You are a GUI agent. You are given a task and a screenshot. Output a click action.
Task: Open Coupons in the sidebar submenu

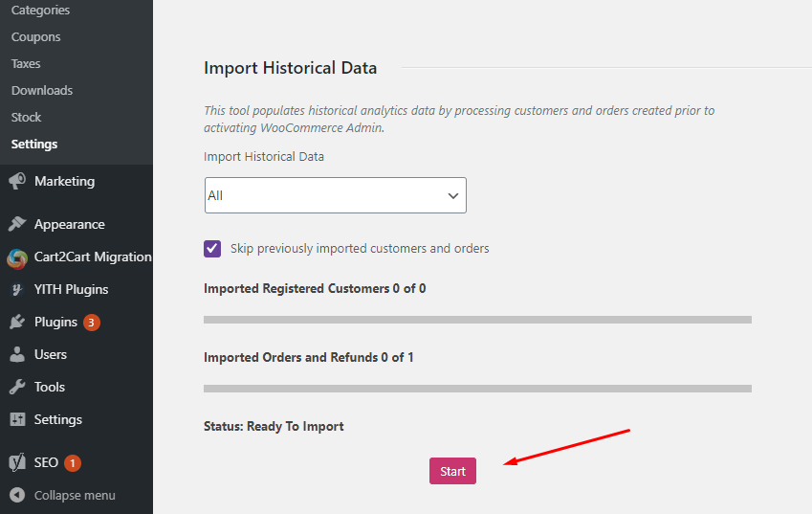35,36
